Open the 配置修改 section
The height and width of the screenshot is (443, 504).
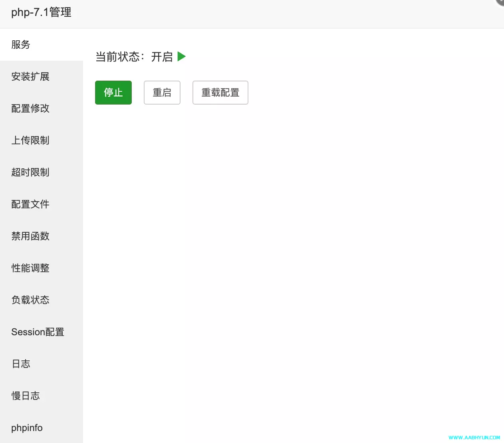(x=30, y=109)
